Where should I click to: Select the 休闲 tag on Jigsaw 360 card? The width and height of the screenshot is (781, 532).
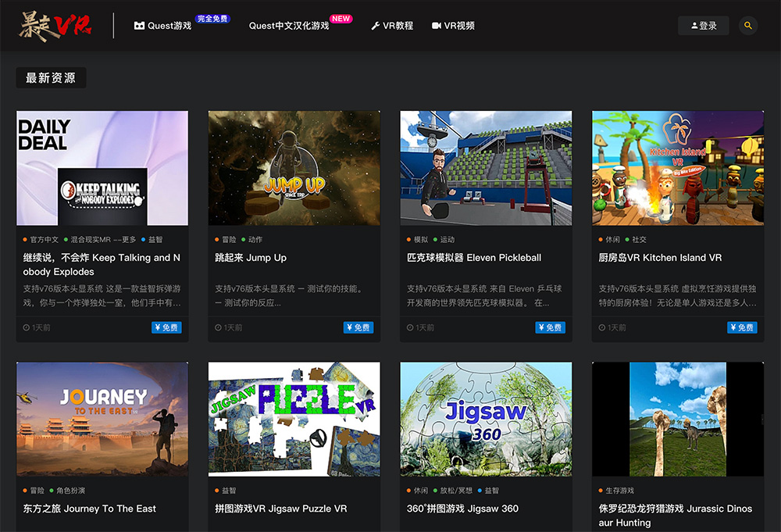coord(417,491)
